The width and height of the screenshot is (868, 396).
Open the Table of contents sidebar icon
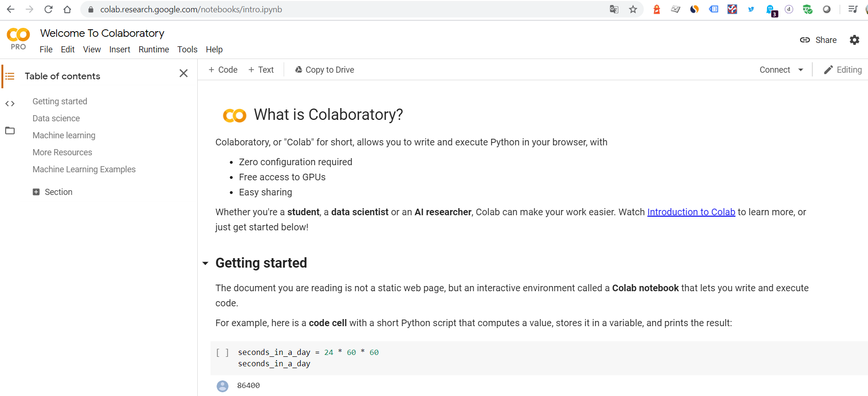pos(10,76)
